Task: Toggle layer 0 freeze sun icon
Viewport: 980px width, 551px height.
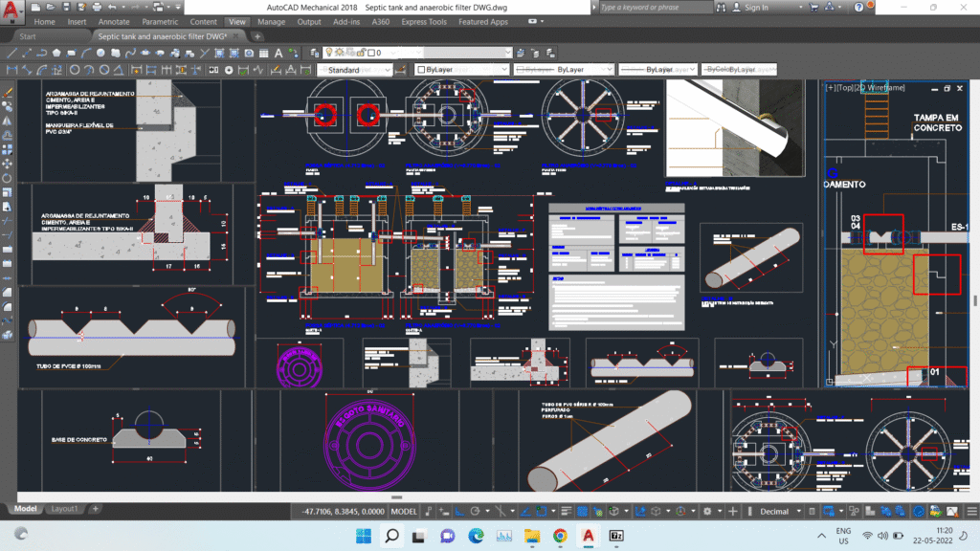Action: 340,53
